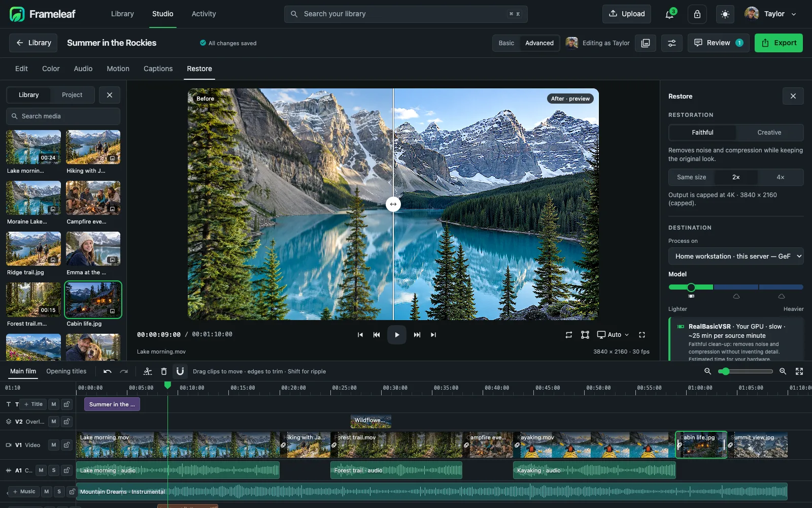Select the Cabin life.jpg media thumbnail

tap(93, 300)
